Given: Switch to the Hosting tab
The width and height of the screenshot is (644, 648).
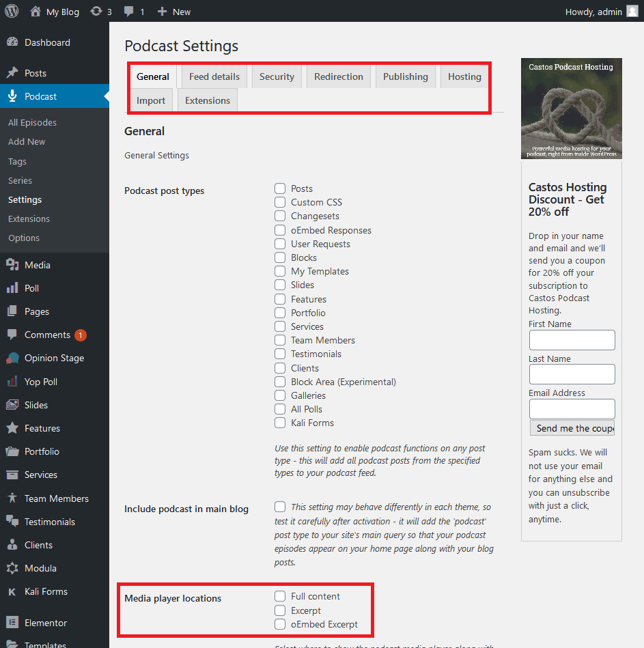Looking at the screenshot, I should [464, 76].
